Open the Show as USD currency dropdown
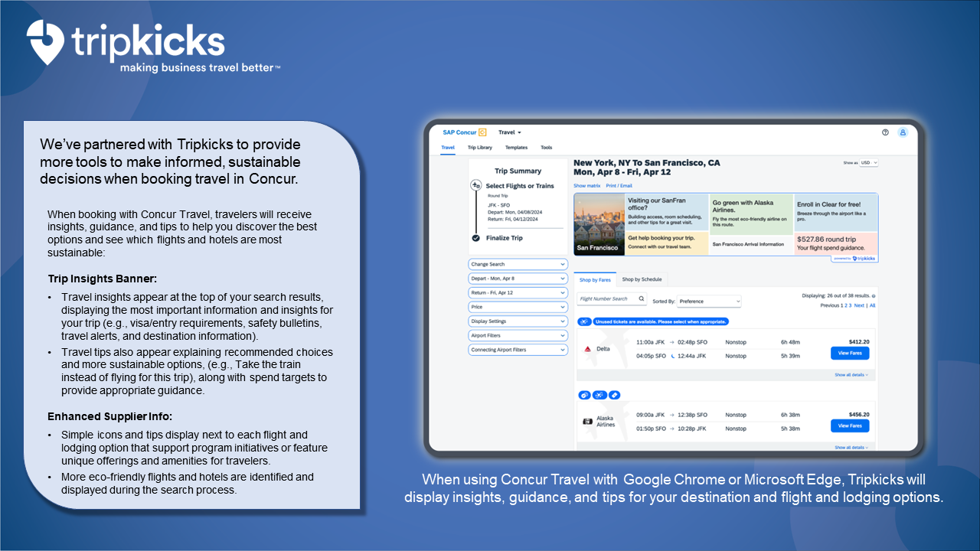Screen dimensions: 980x551 [x=867, y=162]
